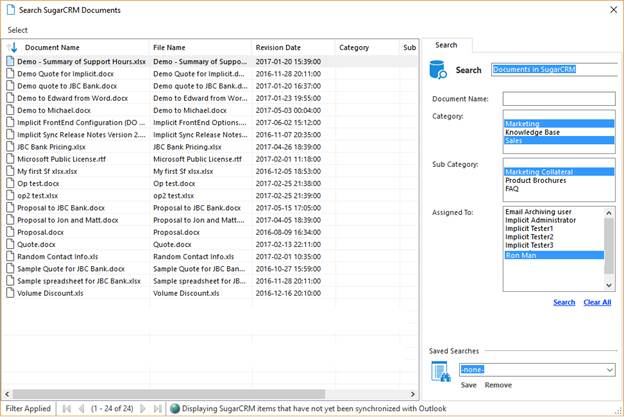Click the sort arrow column header icon

pyautogui.click(x=13, y=47)
